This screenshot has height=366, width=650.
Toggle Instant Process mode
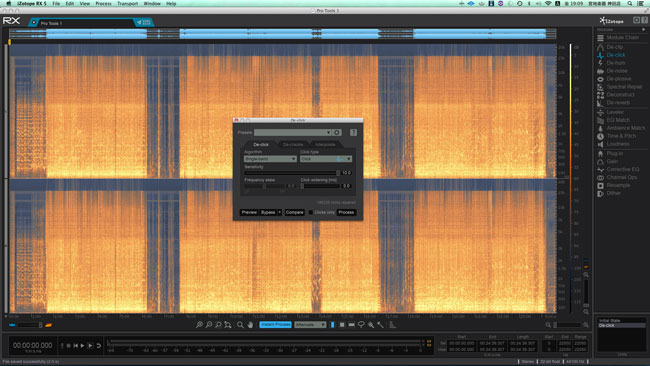[x=275, y=325]
